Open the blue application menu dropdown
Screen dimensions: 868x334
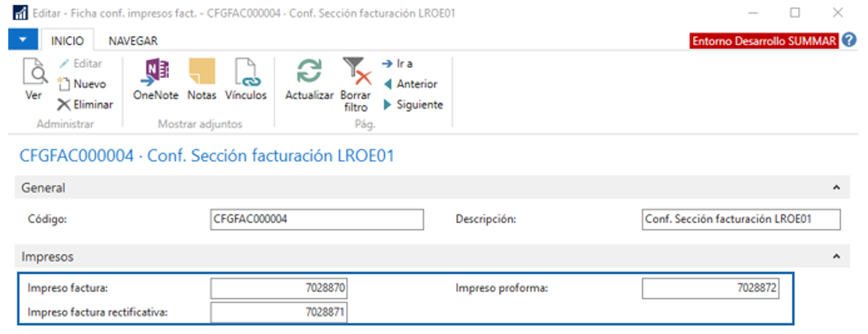point(23,41)
